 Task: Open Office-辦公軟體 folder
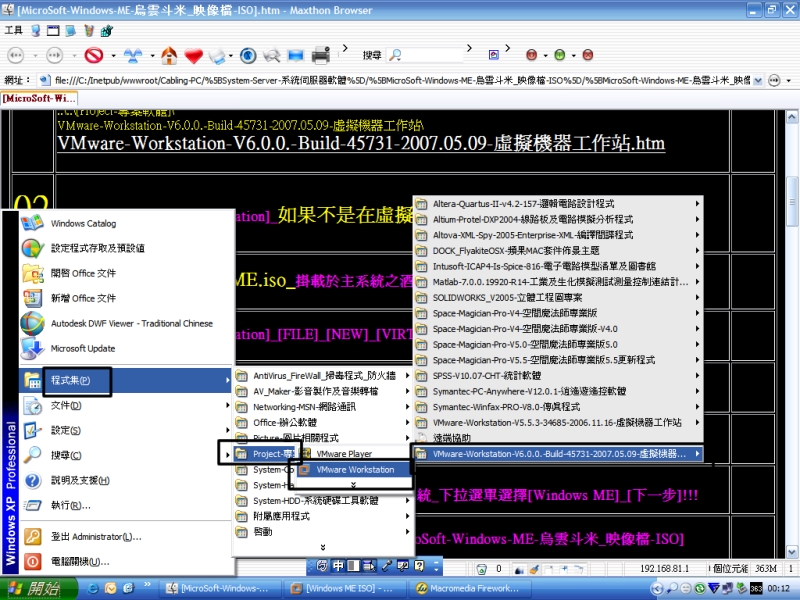[323, 422]
